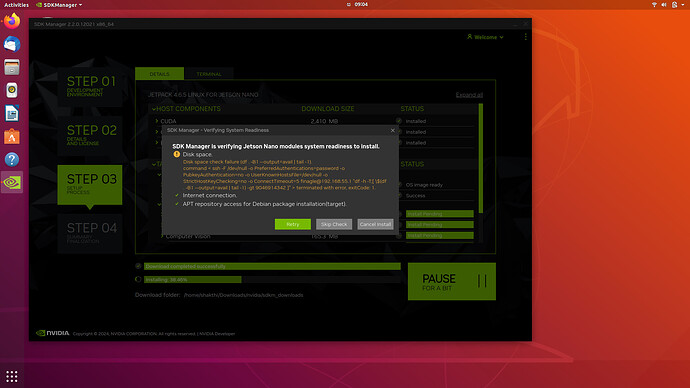The height and width of the screenshot is (388, 690).
Task: Open the Activities overview
Action: tap(16, 5)
